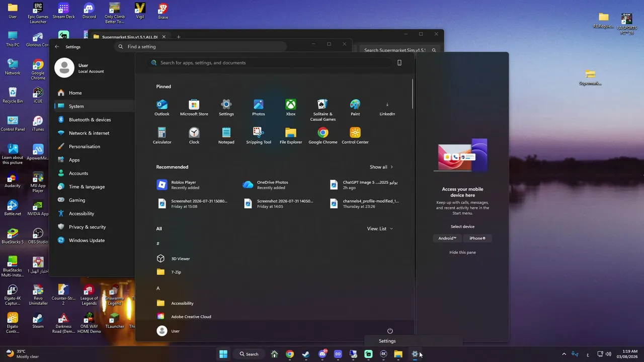Open the Clock app in Start
This screenshot has width=644, height=362.
point(194,136)
